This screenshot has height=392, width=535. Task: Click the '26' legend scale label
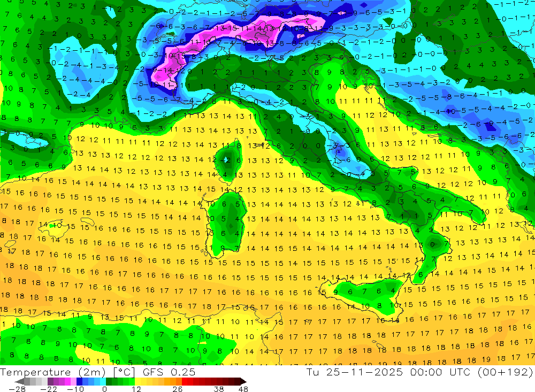(178, 389)
